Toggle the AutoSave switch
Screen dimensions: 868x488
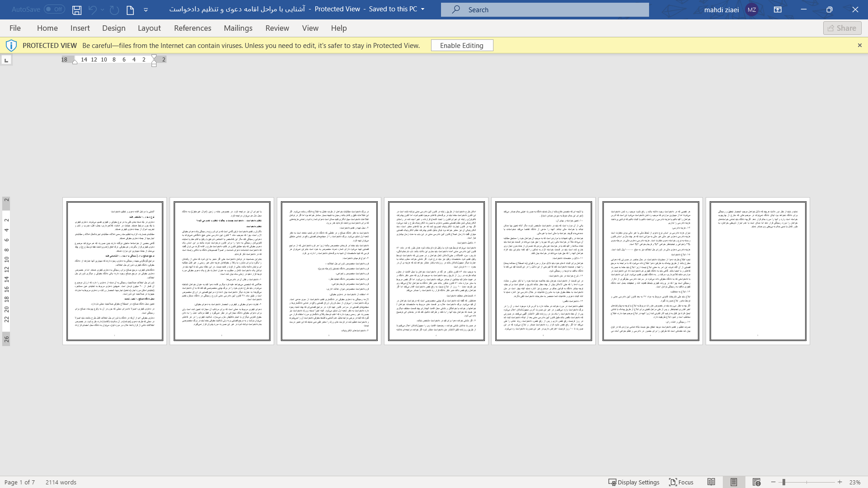click(x=54, y=9)
